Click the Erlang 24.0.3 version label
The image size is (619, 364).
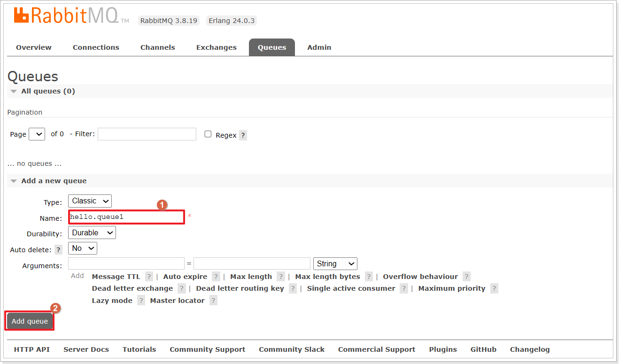(x=232, y=21)
